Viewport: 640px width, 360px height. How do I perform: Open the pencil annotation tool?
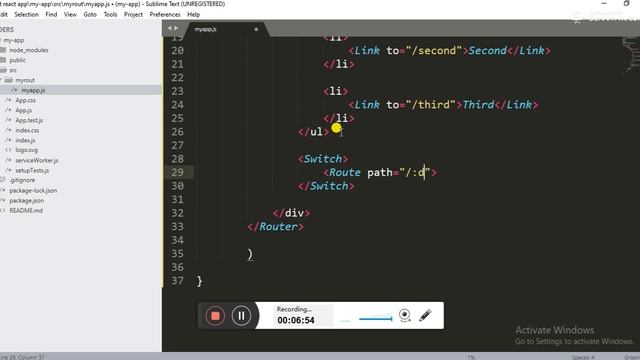click(425, 315)
